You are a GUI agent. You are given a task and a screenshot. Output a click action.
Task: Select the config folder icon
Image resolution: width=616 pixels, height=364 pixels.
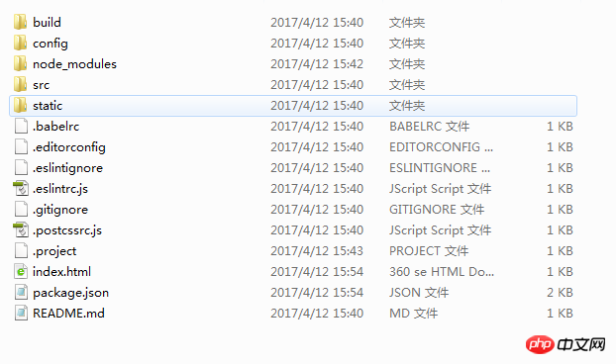(x=21, y=43)
